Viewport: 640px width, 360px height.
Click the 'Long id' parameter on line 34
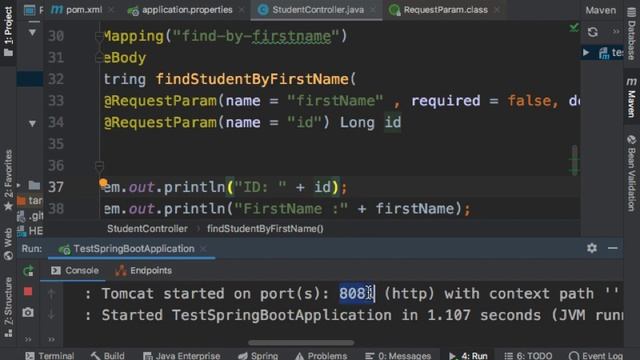click(371, 122)
